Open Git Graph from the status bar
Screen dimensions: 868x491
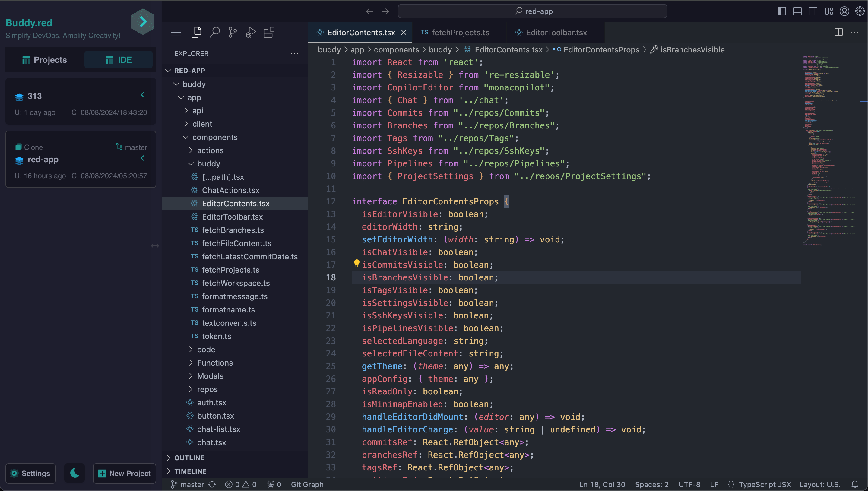[x=307, y=484]
